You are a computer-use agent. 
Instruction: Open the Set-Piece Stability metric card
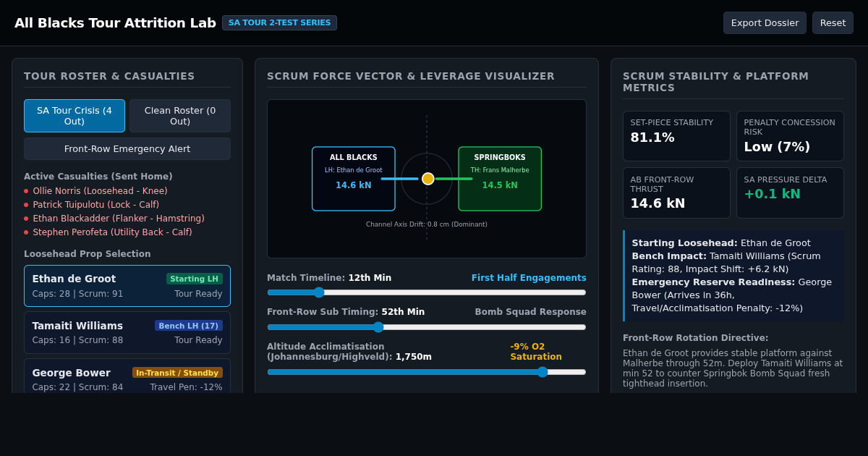coord(676,136)
